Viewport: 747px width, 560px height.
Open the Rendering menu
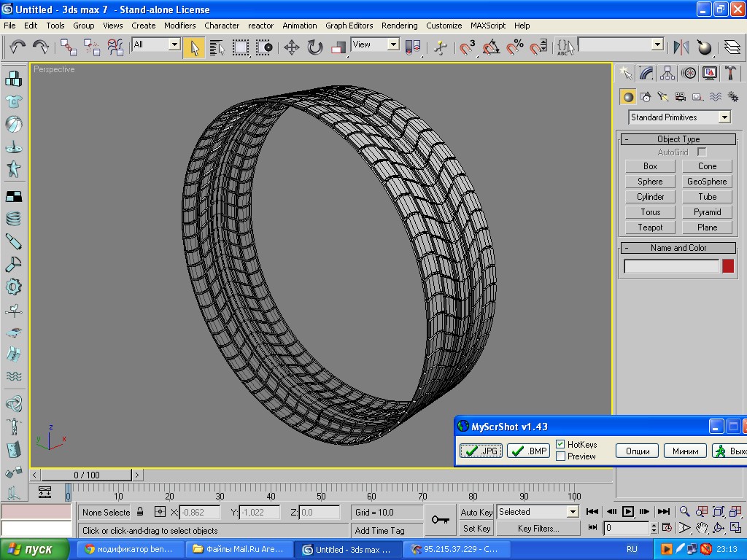(399, 26)
